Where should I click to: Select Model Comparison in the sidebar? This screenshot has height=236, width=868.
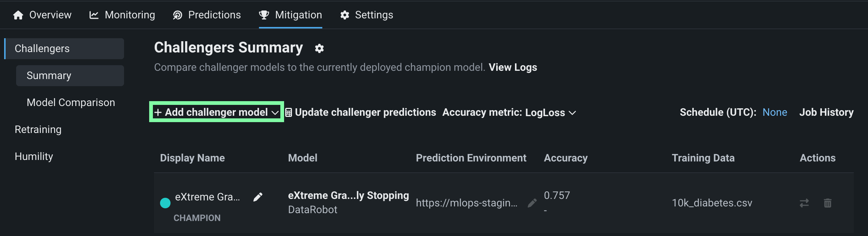(x=71, y=103)
